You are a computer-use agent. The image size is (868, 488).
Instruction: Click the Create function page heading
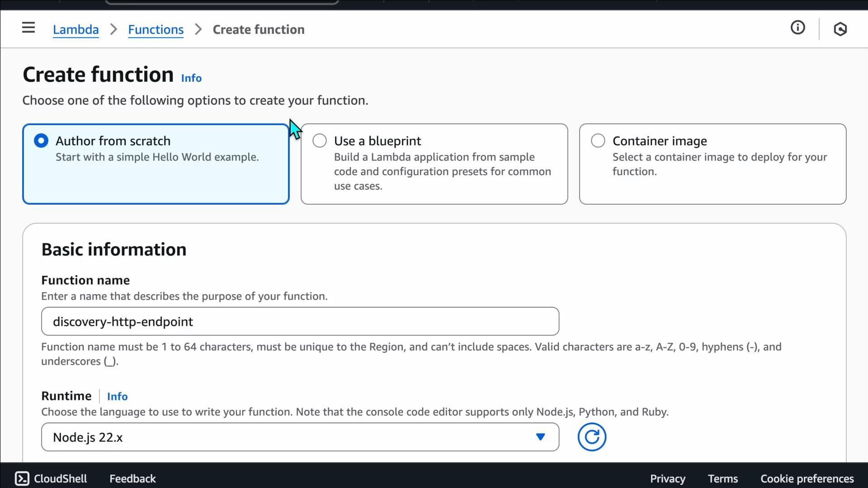tap(98, 75)
